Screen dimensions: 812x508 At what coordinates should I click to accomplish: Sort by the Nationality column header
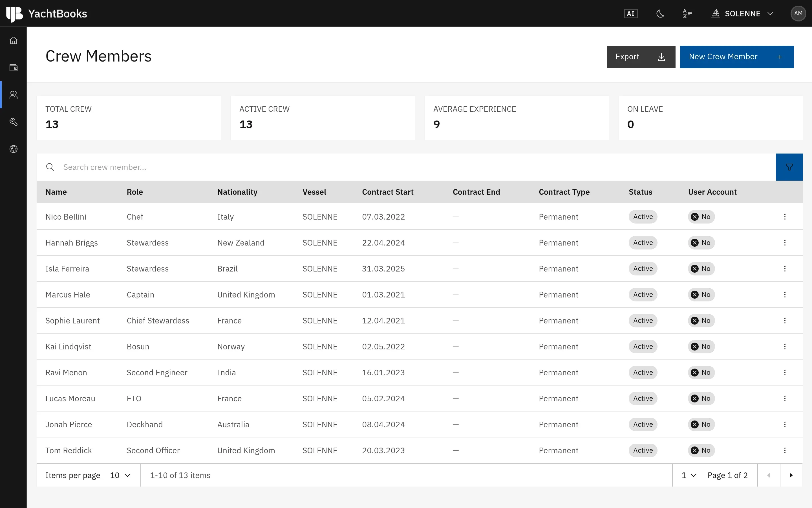tap(237, 192)
